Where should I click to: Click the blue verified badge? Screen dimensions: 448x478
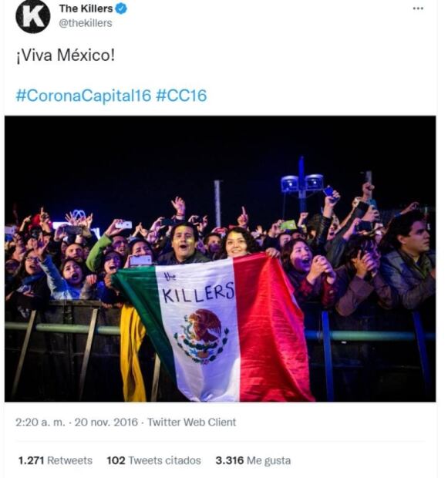pyautogui.click(x=121, y=8)
